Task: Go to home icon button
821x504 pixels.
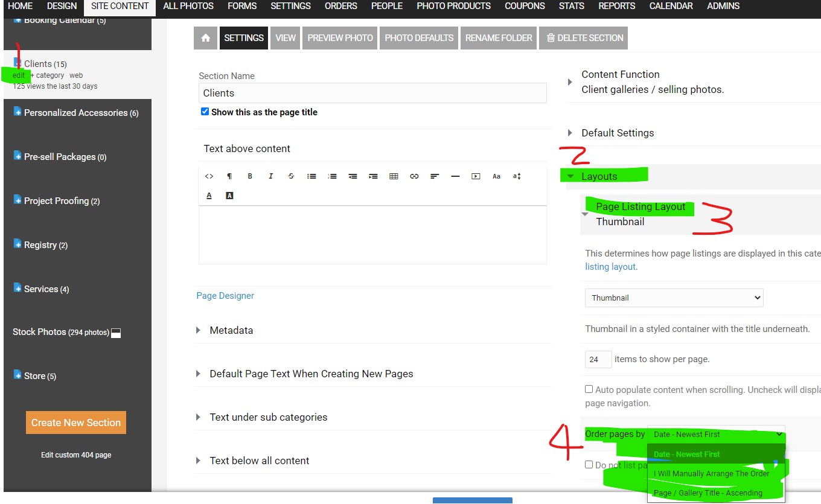Action: point(205,38)
